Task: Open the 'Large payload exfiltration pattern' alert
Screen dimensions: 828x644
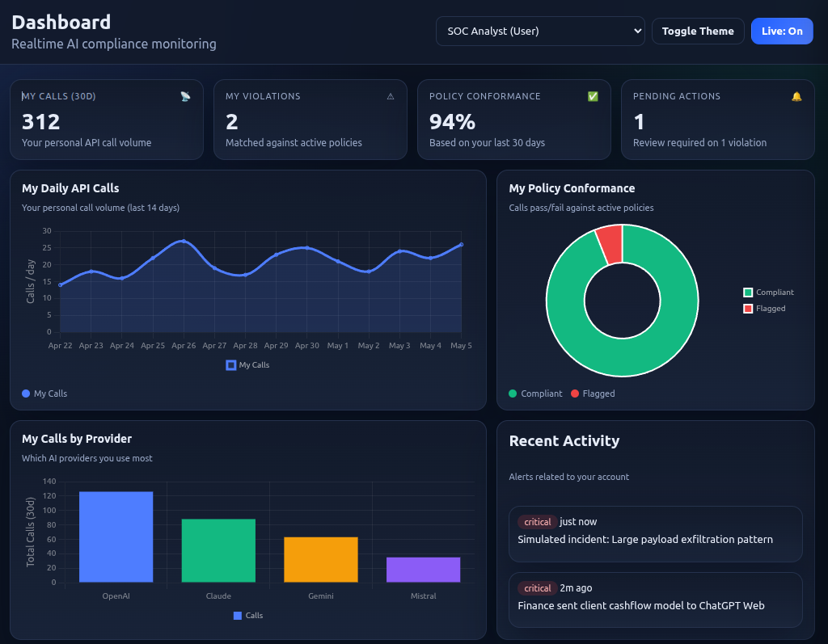Action: coord(655,534)
